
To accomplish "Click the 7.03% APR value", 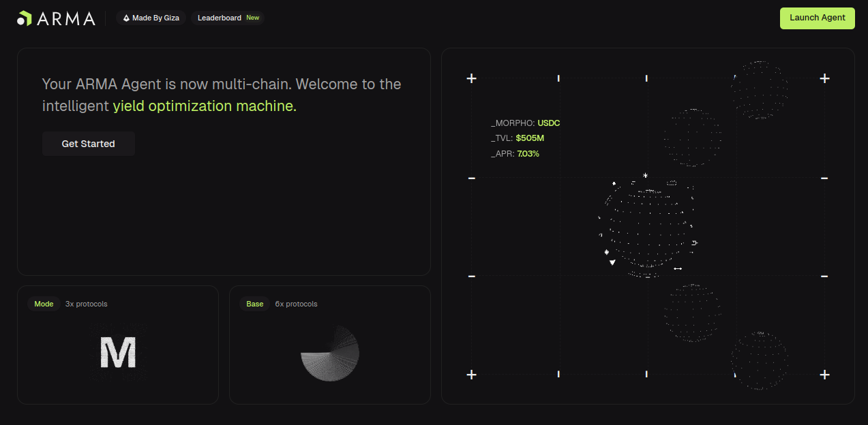I will point(528,154).
